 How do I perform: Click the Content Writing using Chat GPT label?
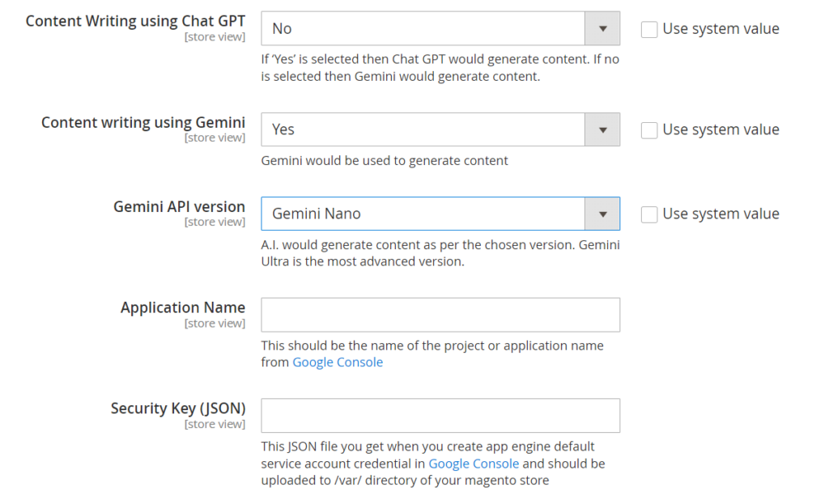(x=135, y=21)
